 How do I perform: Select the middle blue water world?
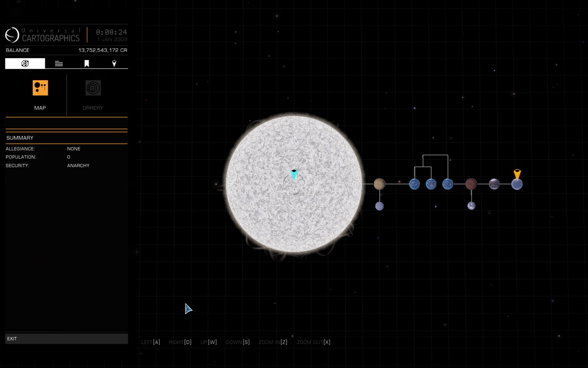431,184
